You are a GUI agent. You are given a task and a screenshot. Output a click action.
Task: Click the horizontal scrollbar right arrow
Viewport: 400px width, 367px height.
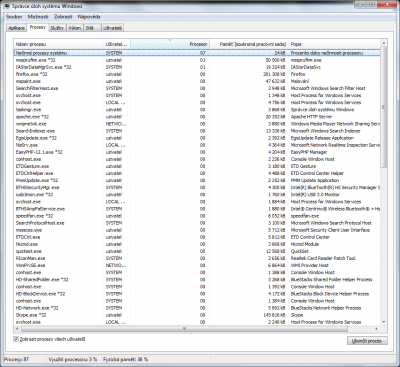[376, 329]
